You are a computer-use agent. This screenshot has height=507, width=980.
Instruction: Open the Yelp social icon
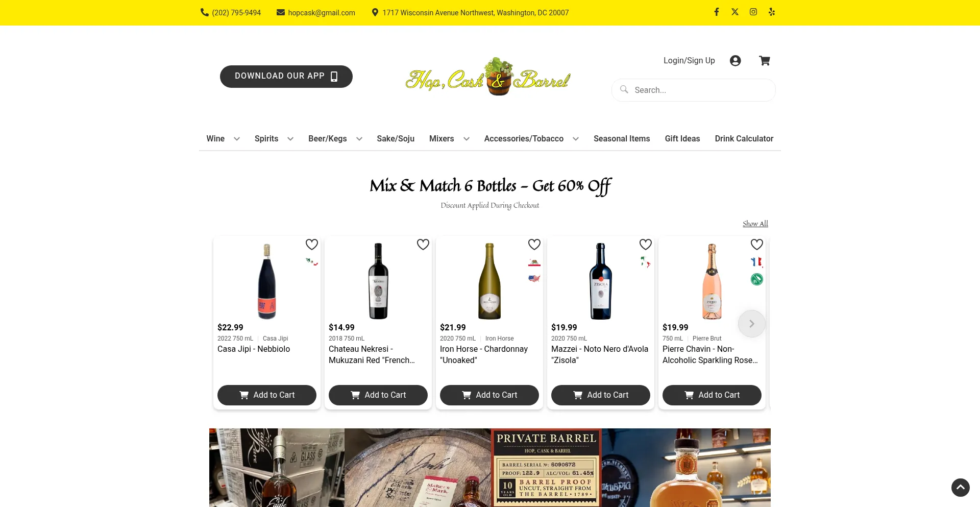771,12
